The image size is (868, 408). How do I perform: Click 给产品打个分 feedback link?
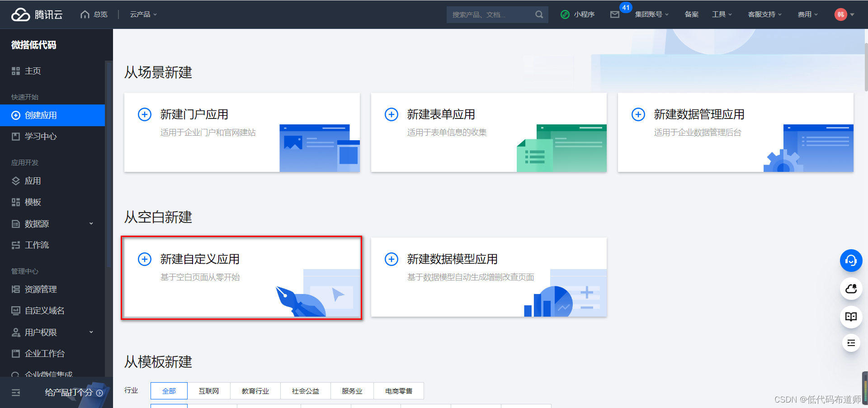click(74, 393)
